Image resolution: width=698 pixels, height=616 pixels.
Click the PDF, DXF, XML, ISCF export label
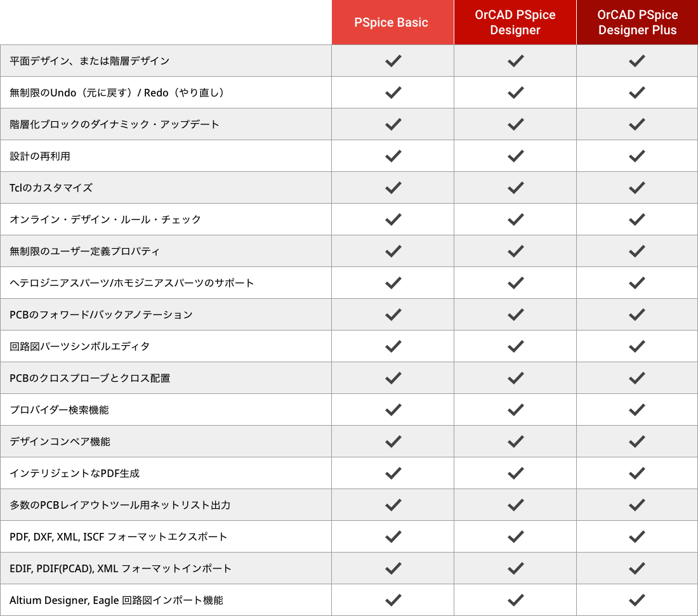(118, 537)
